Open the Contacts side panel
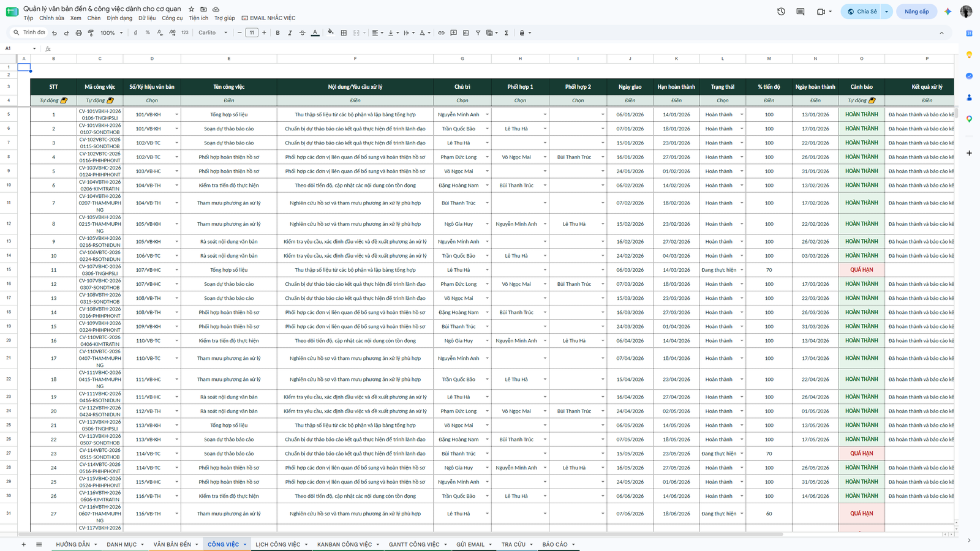Screen dimensions: 980x551 (969, 97)
